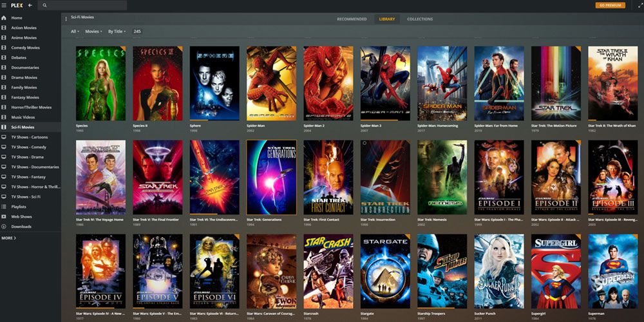Viewport: 644px width, 322px height.
Task: Open Sucker Punch title link
Action: pos(484,314)
